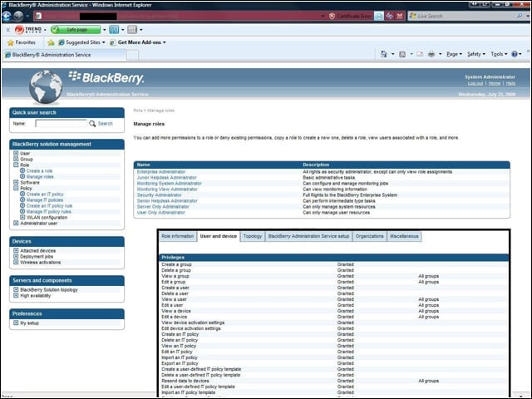Open the Miscellaneous tab
This screenshot has height=399, width=532.
coord(405,236)
